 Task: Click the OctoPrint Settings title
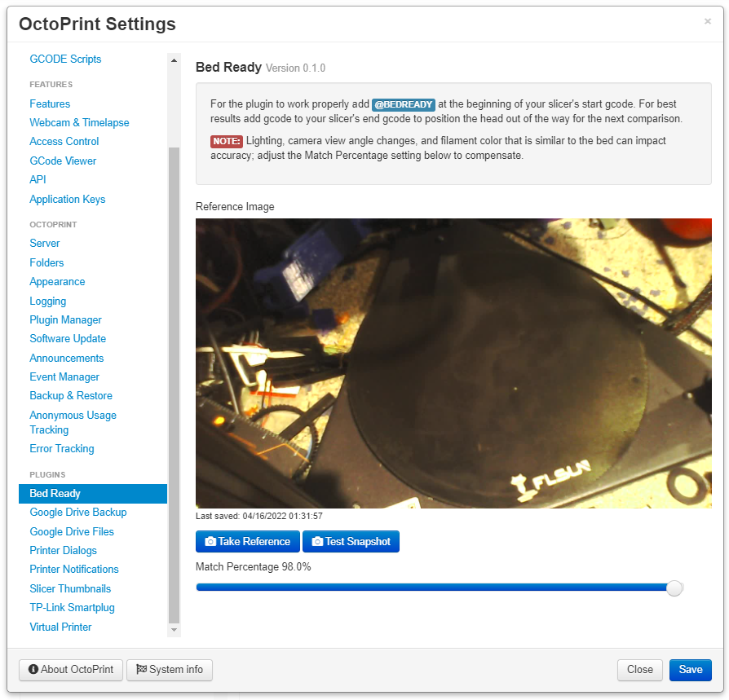coord(97,24)
